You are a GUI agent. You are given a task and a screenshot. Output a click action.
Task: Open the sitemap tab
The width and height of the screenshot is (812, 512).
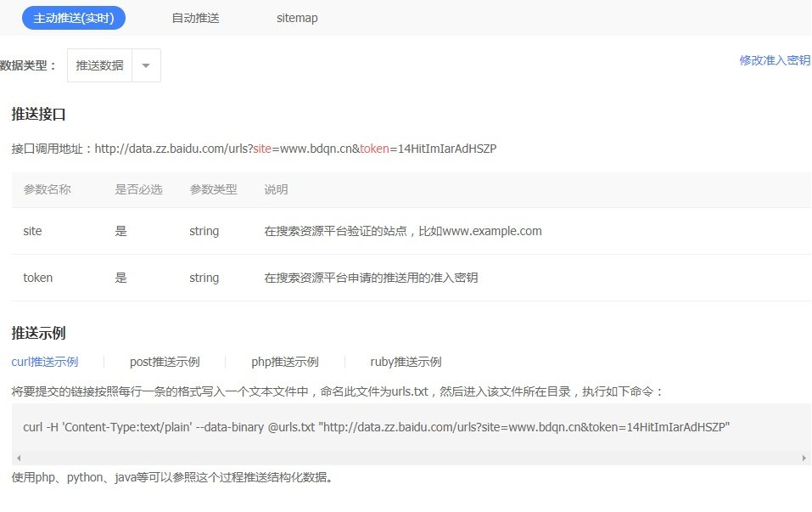click(296, 18)
